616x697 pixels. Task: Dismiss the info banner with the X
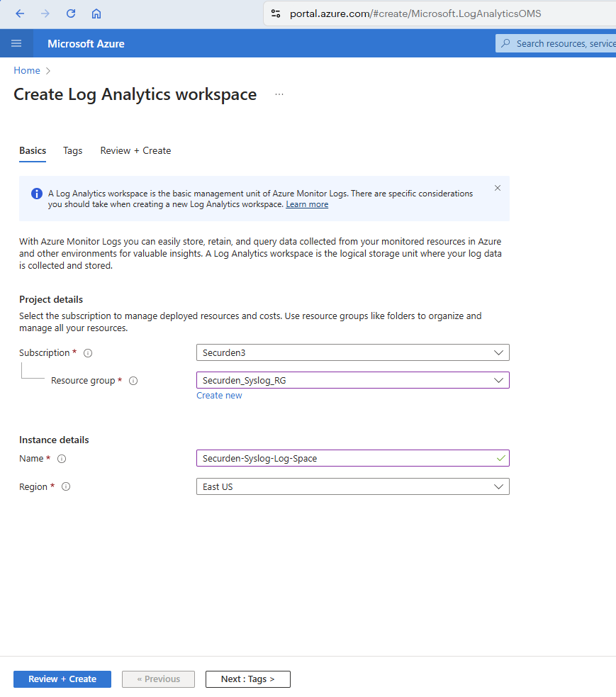pyautogui.click(x=498, y=188)
